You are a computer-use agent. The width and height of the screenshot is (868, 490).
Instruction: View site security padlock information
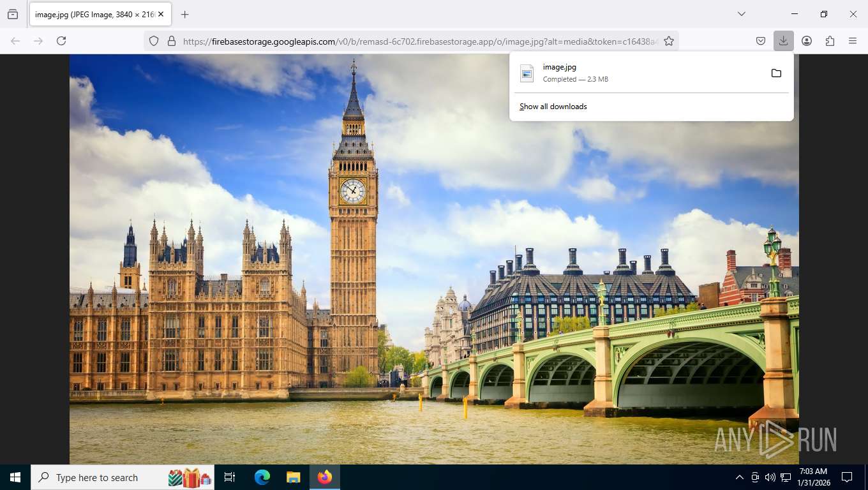tap(171, 41)
